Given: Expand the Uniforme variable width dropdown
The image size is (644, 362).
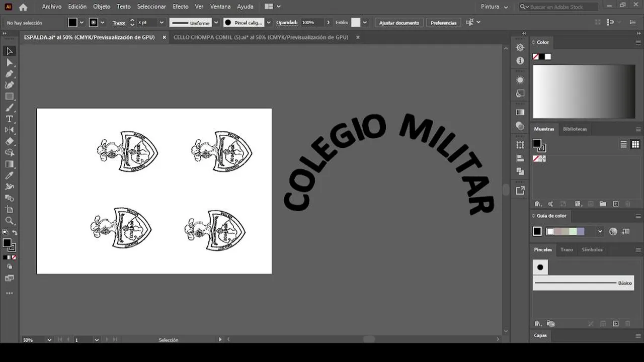Looking at the screenshot, I should coord(216,23).
